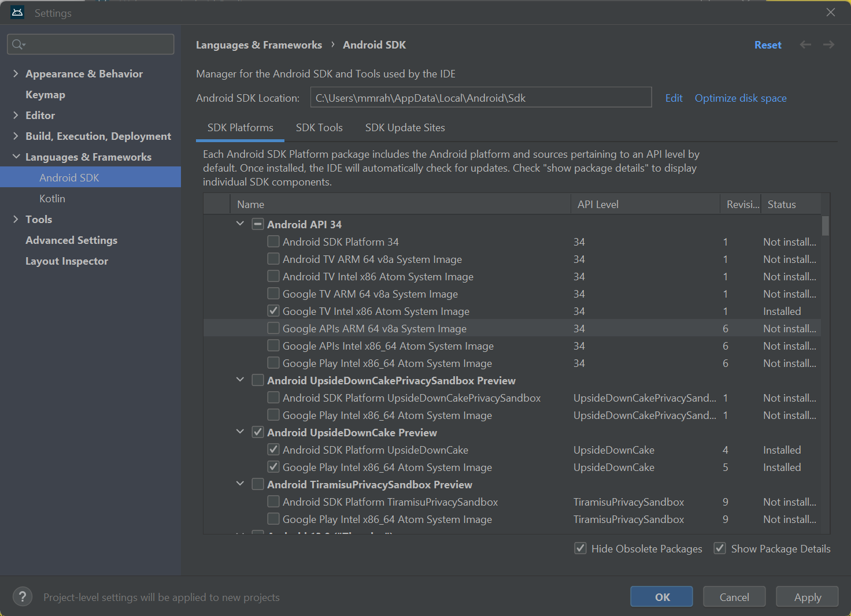851x616 pixels.
Task: Uncheck Google TV Intel x86 Atom System Image
Action: click(x=273, y=311)
